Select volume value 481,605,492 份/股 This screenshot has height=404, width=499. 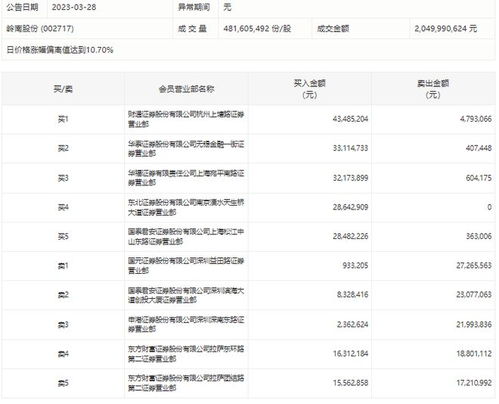click(x=257, y=28)
